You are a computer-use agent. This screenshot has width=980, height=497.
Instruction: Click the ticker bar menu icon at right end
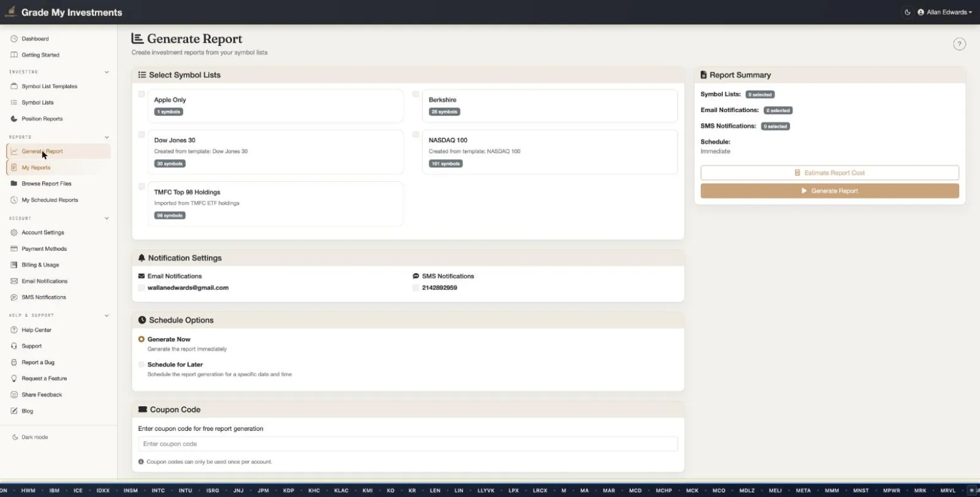972,490
